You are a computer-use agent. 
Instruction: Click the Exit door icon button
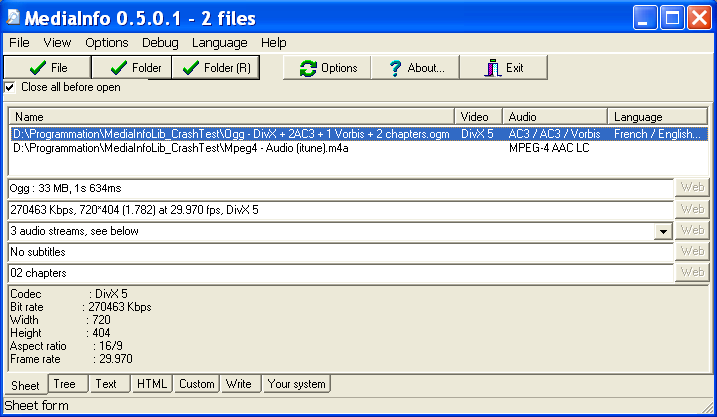(503, 68)
